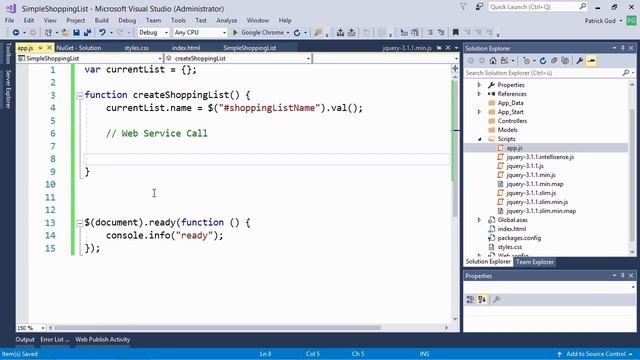This screenshot has width=640, height=360.
Task: Select index.html in Solution Explorer
Action: tap(512, 229)
